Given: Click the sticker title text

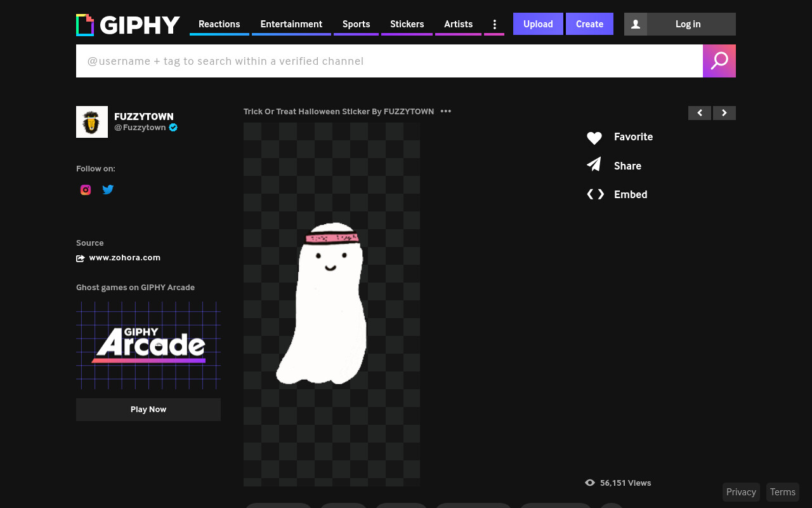Looking at the screenshot, I should (x=339, y=111).
